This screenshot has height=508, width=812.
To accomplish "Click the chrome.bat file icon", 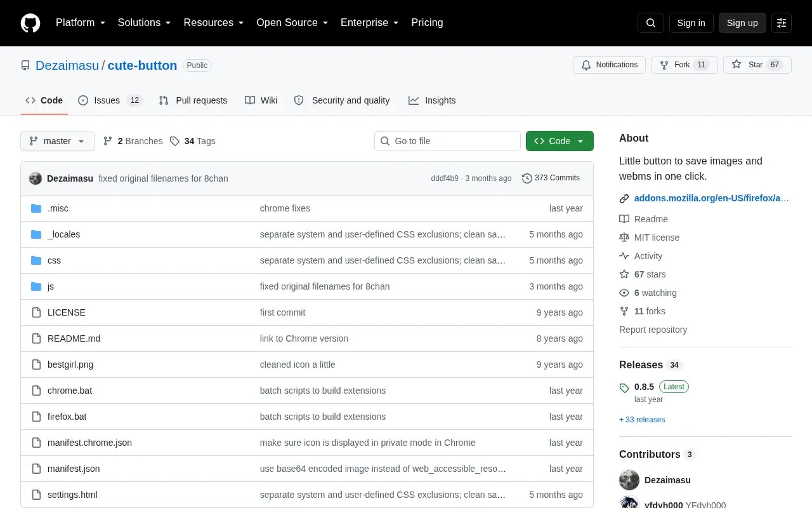I will click(x=36, y=391).
